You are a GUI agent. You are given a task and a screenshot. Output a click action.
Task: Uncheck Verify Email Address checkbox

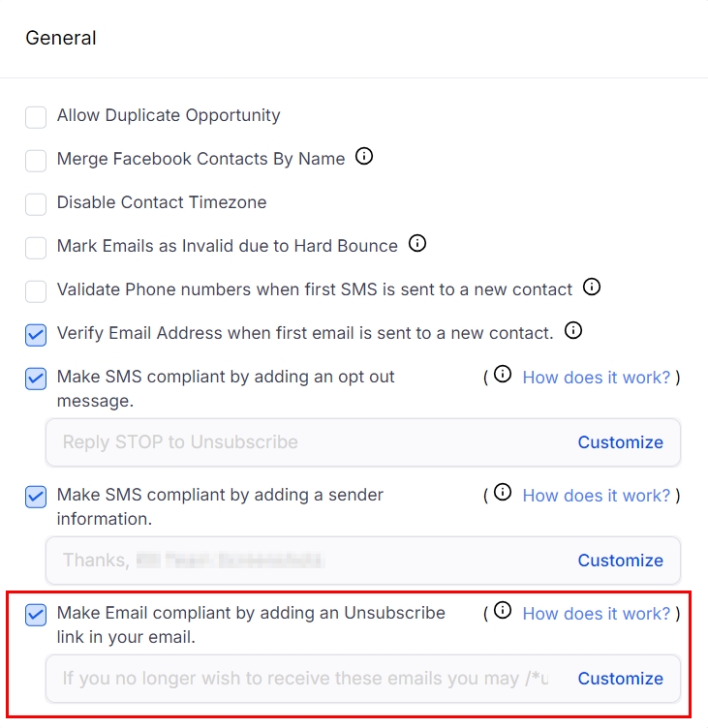pos(36,335)
